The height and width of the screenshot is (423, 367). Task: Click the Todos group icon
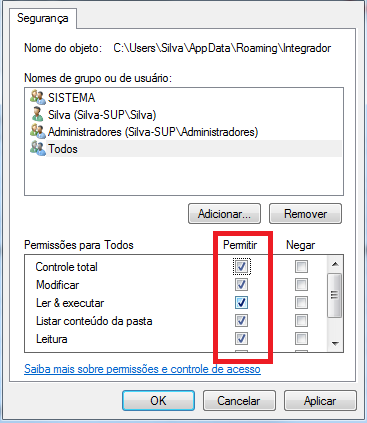click(x=37, y=148)
